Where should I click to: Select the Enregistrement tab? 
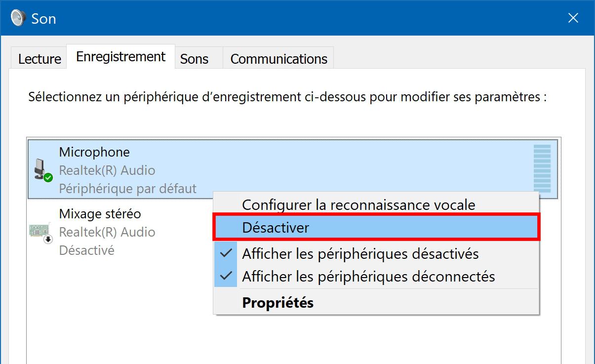click(120, 57)
